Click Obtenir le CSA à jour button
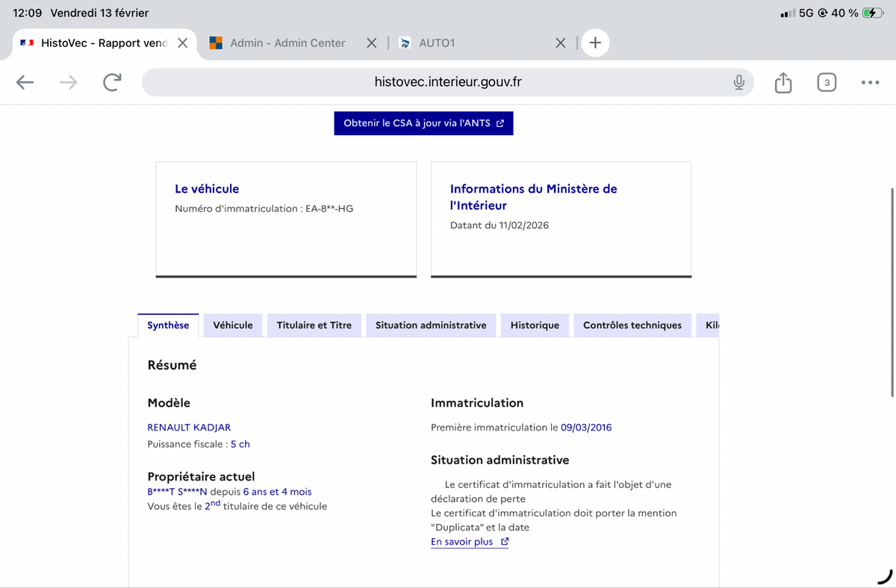Screen dimensions: 896x588 point(423,123)
